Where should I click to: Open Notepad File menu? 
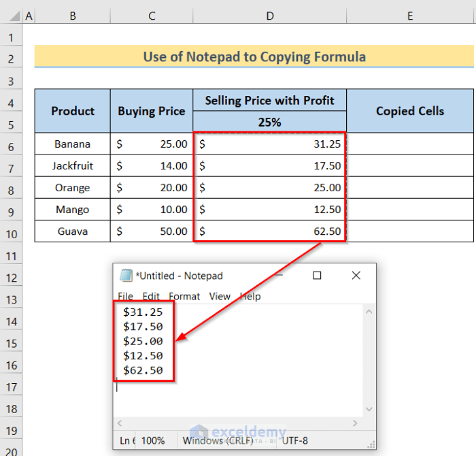pyautogui.click(x=125, y=296)
